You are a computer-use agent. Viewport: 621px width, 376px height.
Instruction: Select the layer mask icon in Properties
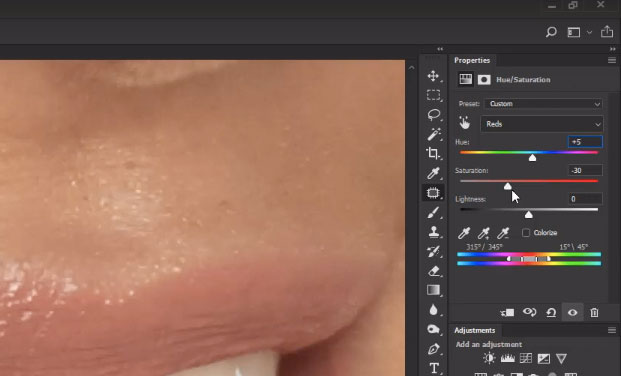(484, 80)
